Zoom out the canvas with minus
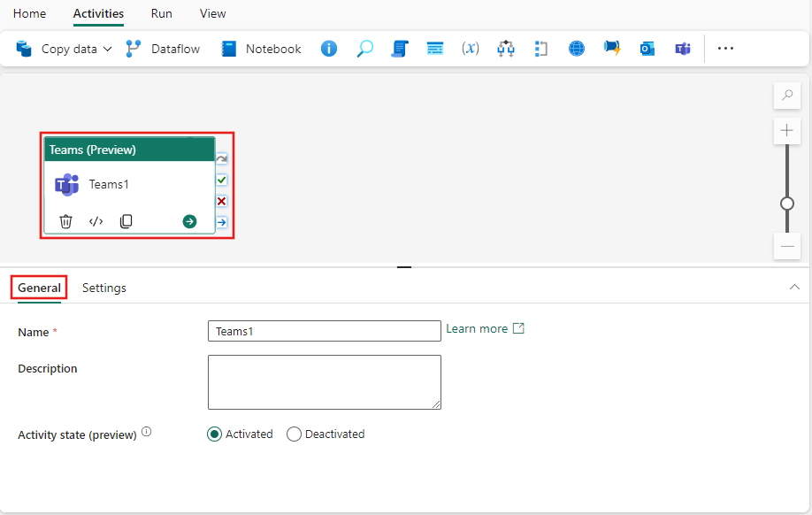The image size is (812, 515). click(x=787, y=246)
